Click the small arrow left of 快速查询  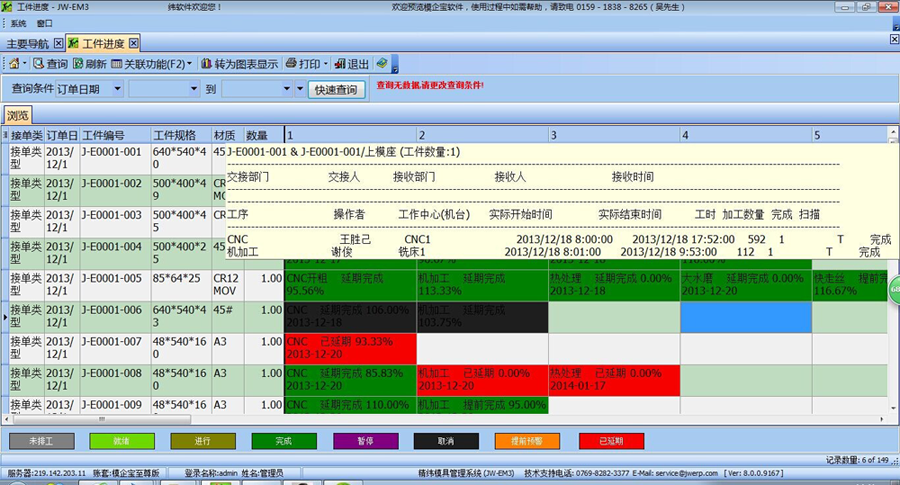tap(300, 89)
